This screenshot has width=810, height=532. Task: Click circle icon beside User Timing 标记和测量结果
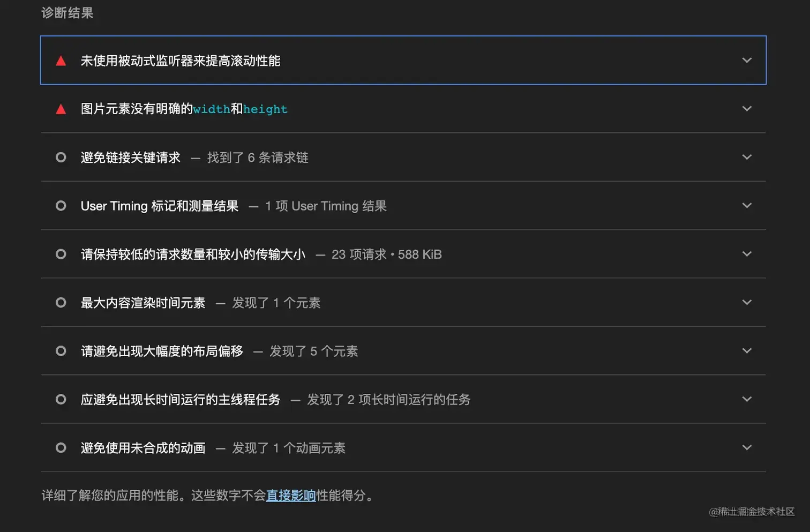click(61, 206)
